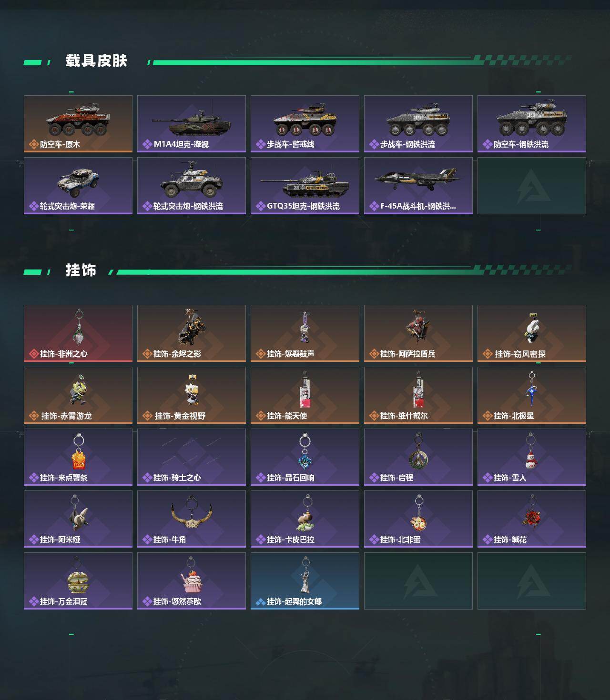
Task: Choose the 步战车-警戒线 vehicle skin
Action: (305, 124)
